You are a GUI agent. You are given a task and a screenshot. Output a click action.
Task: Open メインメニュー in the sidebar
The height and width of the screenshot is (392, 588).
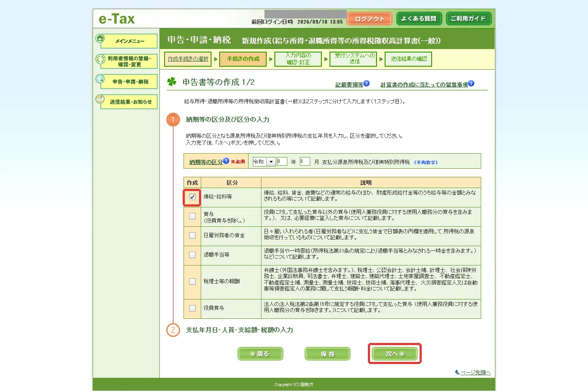(129, 41)
